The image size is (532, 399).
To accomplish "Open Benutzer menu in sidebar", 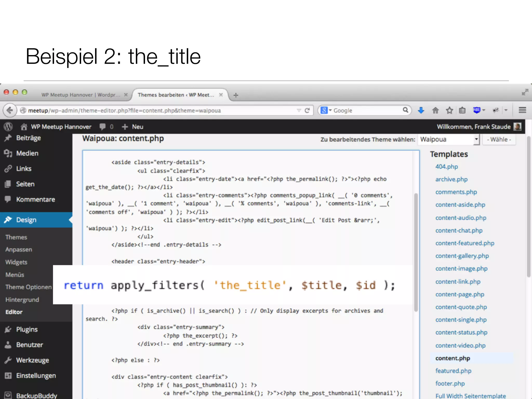I will click(x=30, y=345).
